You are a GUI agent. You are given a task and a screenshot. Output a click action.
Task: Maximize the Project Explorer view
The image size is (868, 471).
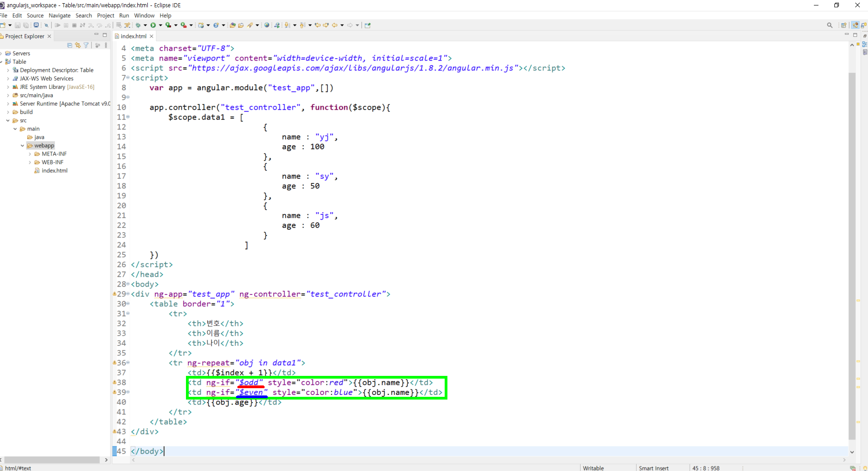[x=105, y=35]
